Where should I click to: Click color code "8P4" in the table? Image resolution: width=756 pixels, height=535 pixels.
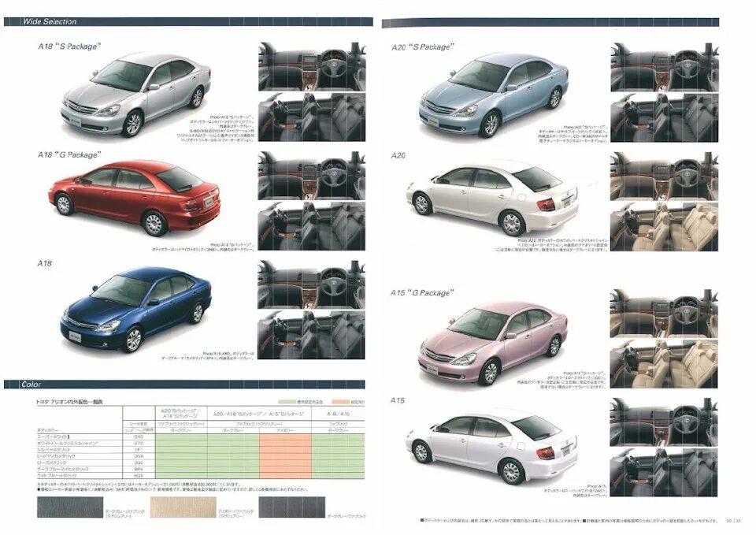[139, 469]
